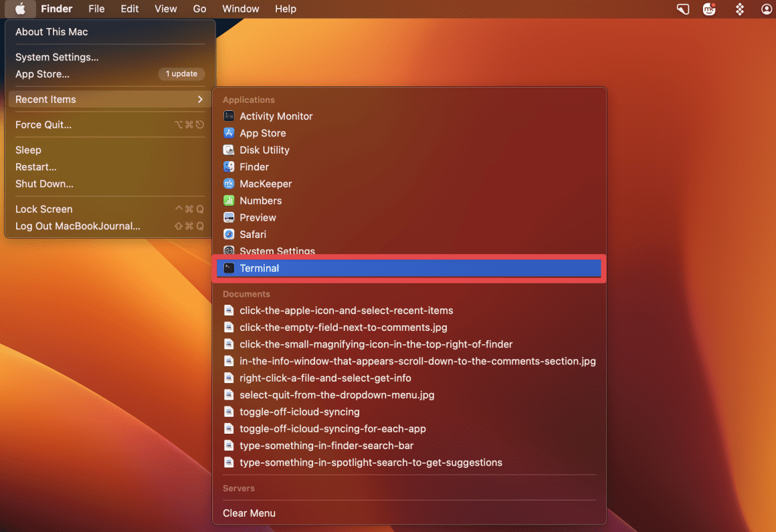Choose Lock Screen from the Apple menu

43,209
